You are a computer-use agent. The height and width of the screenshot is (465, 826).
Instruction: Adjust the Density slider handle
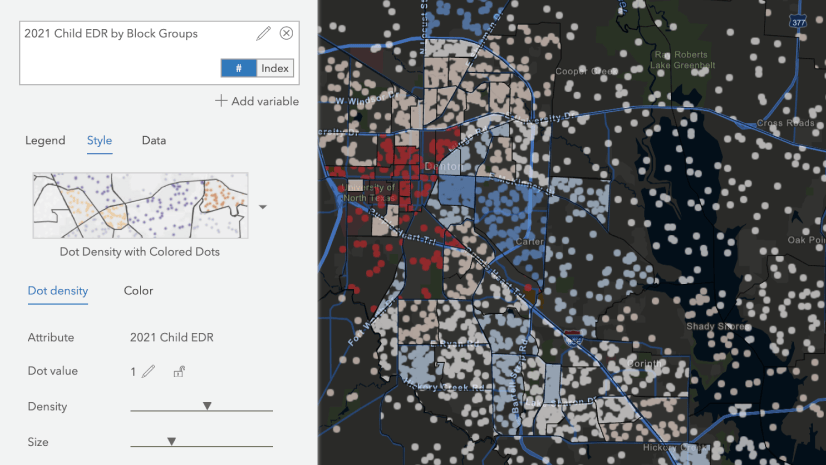pyautogui.click(x=207, y=406)
